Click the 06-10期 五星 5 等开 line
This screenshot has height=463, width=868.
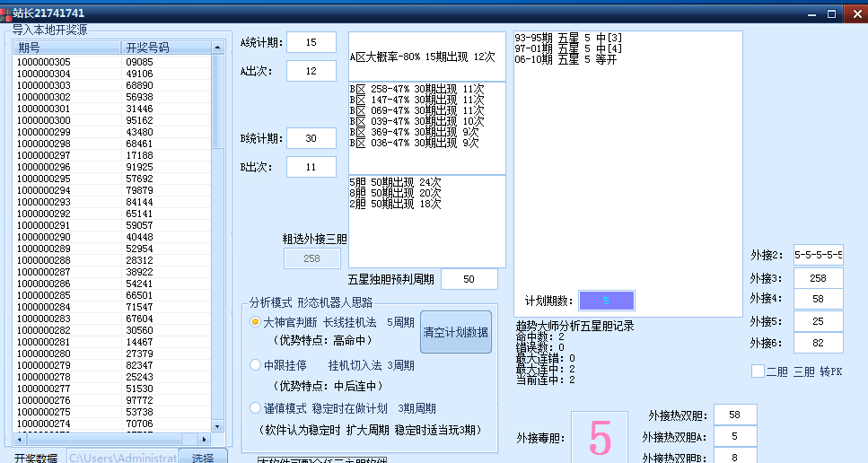pyautogui.click(x=566, y=59)
